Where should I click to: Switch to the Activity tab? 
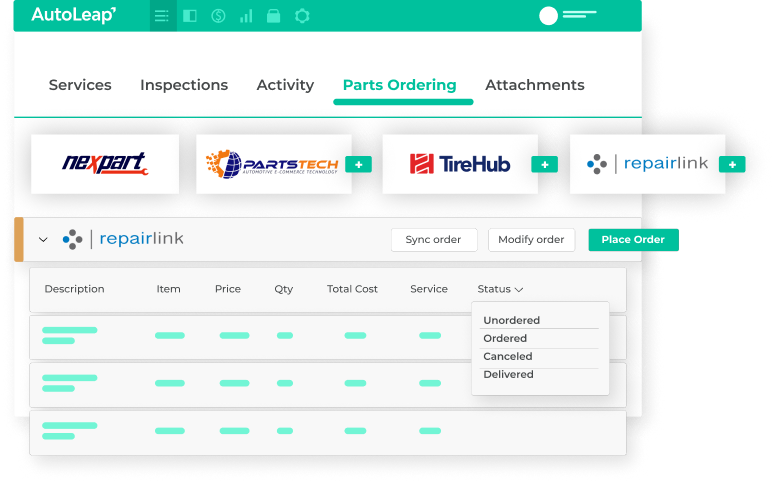pyautogui.click(x=285, y=85)
